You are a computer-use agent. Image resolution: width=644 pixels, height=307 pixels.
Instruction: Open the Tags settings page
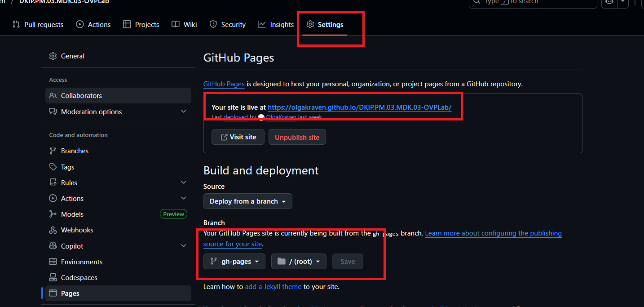click(118, 167)
